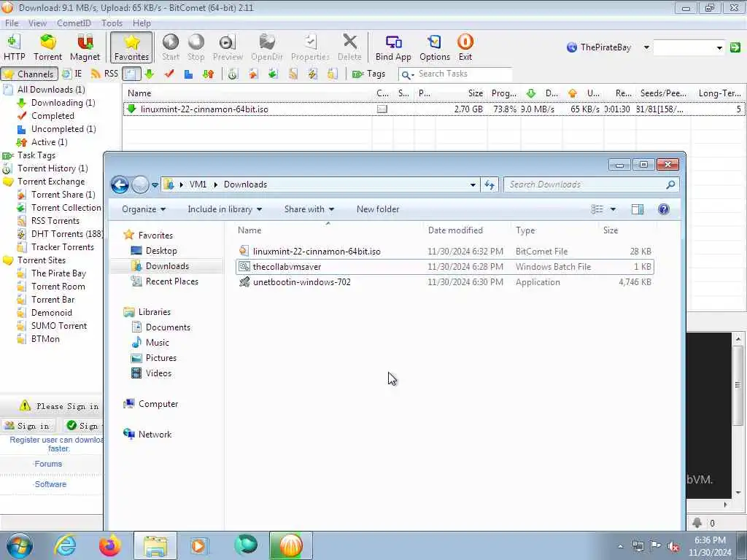This screenshot has height=560, width=747.
Task: Click Explorer Back navigation button
Action: click(120, 184)
